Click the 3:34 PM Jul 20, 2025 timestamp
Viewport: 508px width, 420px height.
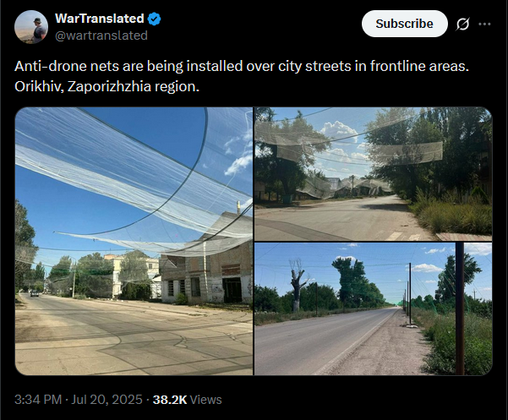(79, 400)
